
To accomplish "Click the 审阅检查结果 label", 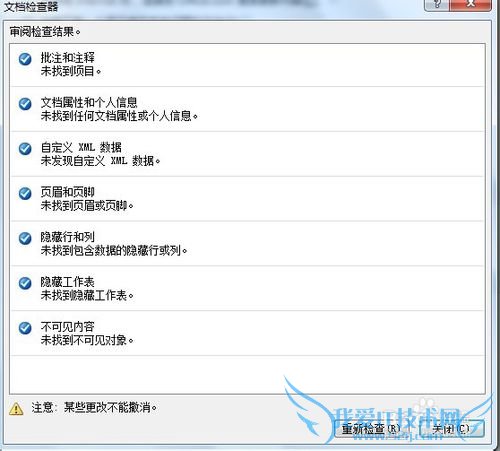I will coord(45,32).
